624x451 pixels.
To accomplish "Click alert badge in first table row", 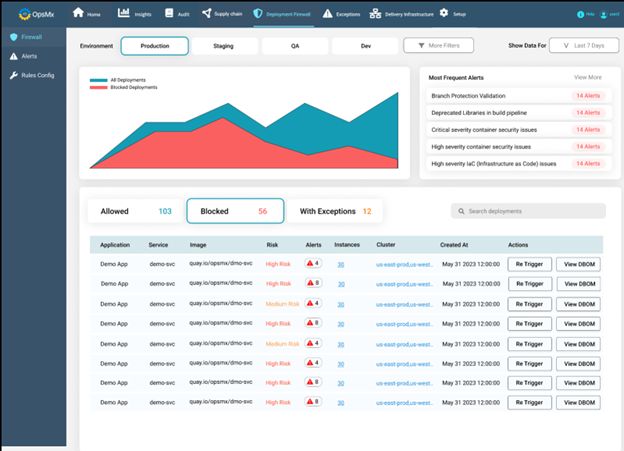I will point(313,263).
